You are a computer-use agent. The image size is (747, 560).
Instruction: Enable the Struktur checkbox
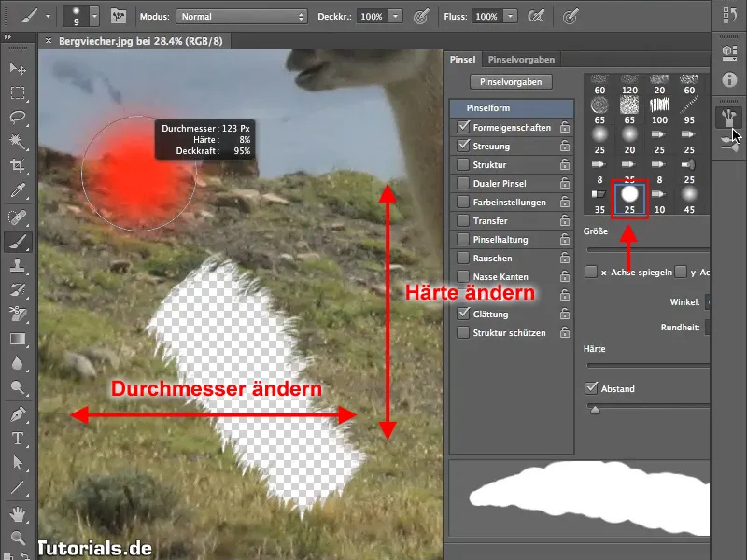pos(463,164)
